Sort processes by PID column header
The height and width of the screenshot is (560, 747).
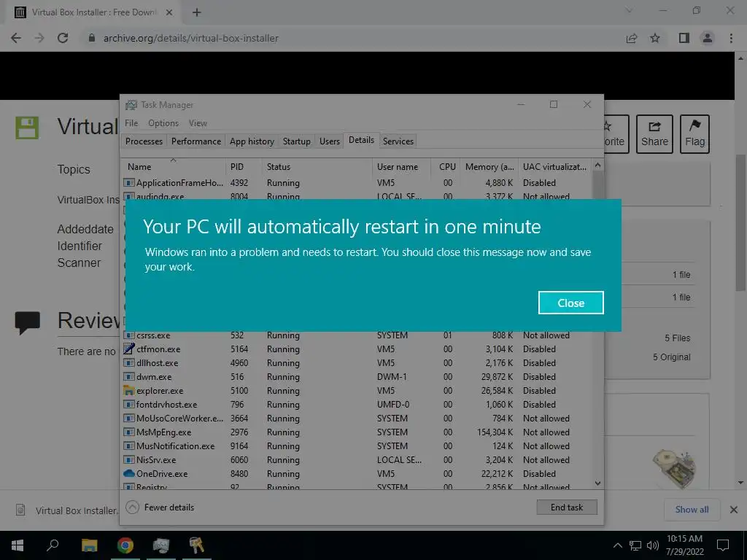tap(244, 167)
